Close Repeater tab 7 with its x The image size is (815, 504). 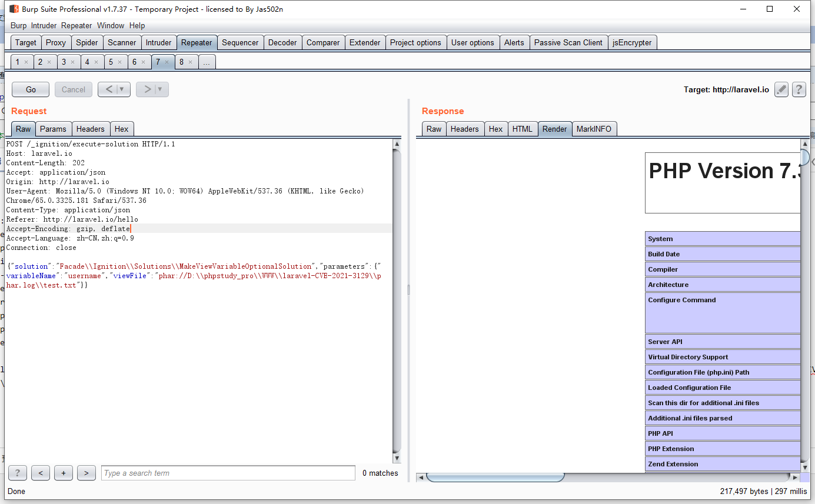point(167,62)
